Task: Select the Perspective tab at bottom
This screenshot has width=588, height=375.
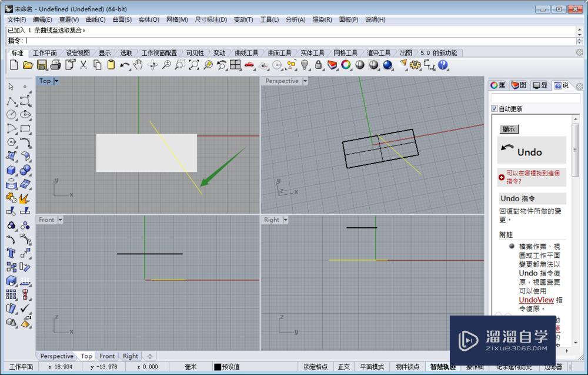Action: click(x=56, y=356)
